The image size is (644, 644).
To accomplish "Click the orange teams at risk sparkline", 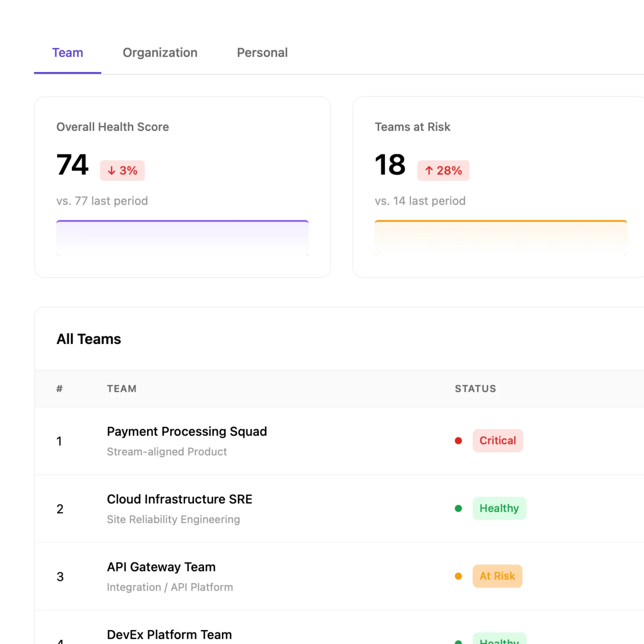I will click(501, 238).
